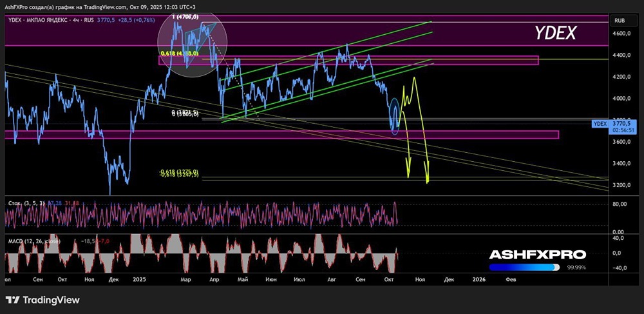This screenshot has width=644, height=314.
Task: Click the blue ASHFXPRO progress bar
Action: tap(528, 267)
